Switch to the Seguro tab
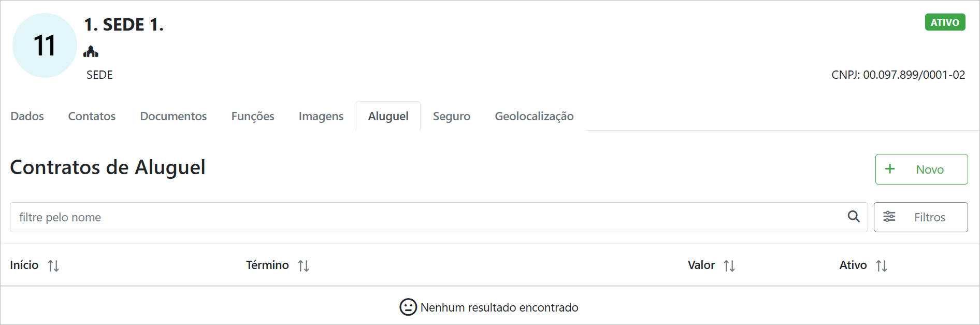This screenshot has width=980, height=325. pos(452,116)
